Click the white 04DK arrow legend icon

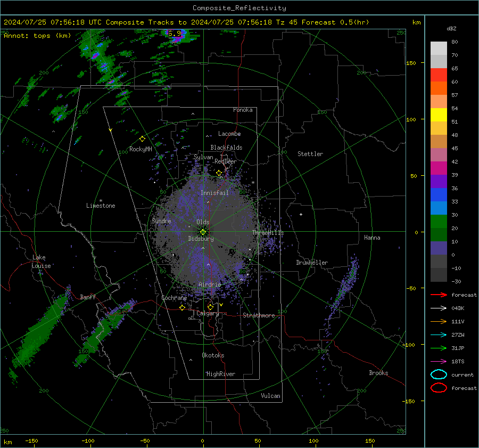pyautogui.click(x=439, y=308)
